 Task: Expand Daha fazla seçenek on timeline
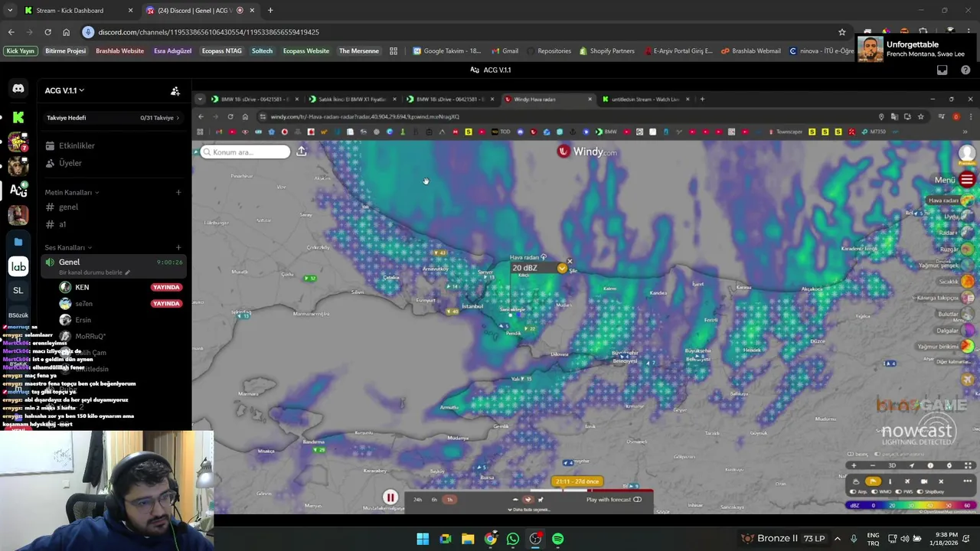tap(529, 510)
